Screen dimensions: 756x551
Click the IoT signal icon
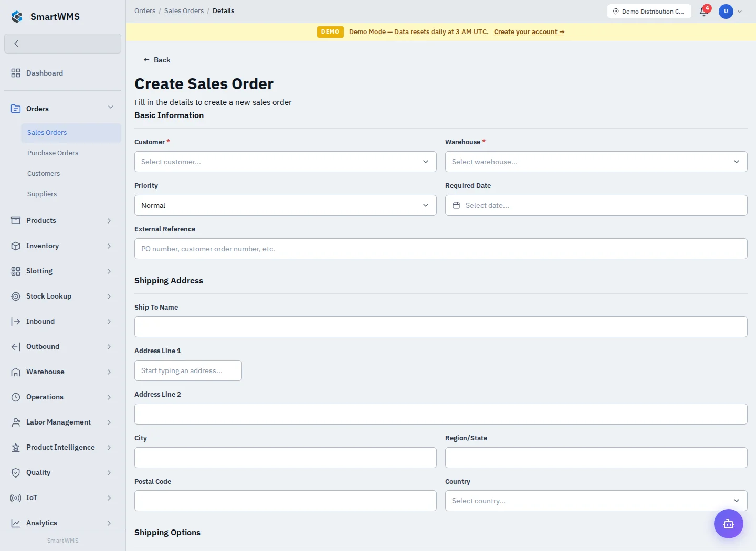point(16,497)
